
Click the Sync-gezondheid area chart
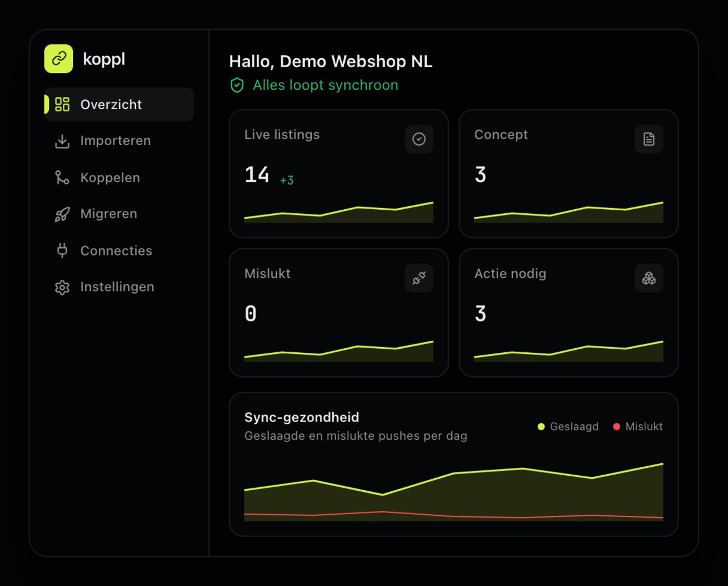pyautogui.click(x=453, y=492)
